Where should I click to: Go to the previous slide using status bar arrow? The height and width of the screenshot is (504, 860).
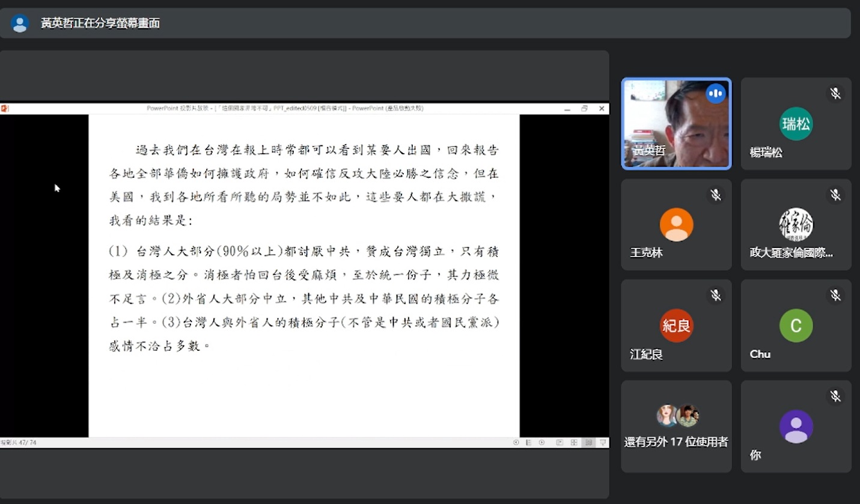tap(516, 442)
